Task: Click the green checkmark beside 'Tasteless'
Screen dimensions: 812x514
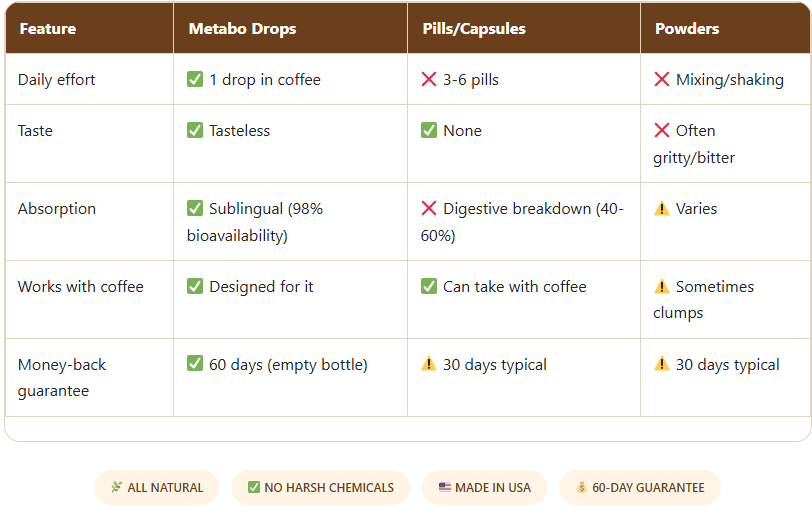Action: [195, 130]
